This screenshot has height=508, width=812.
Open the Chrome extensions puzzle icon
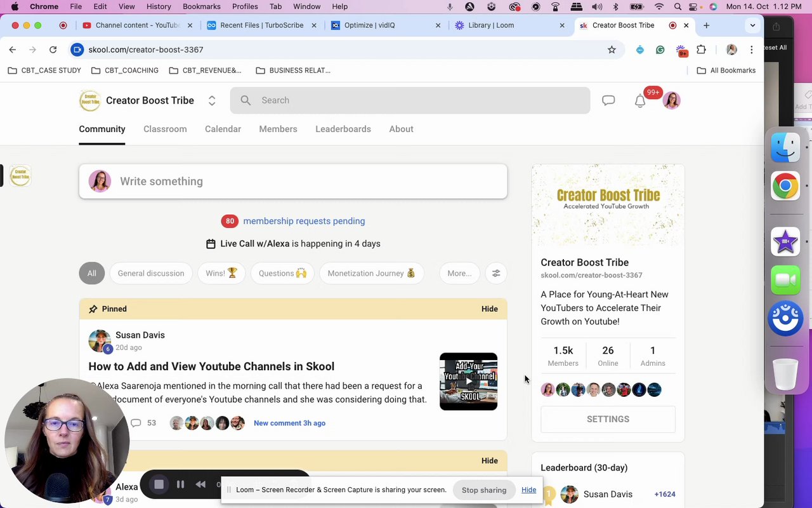[x=701, y=50]
